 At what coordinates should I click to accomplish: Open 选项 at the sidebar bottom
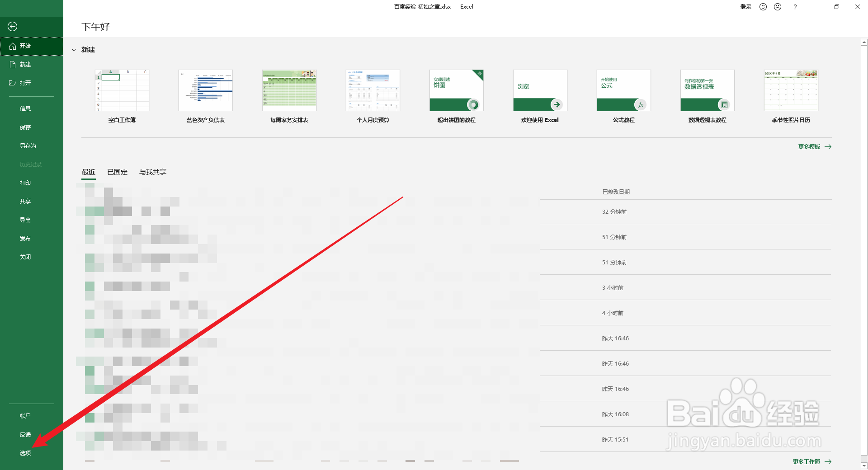32,453
